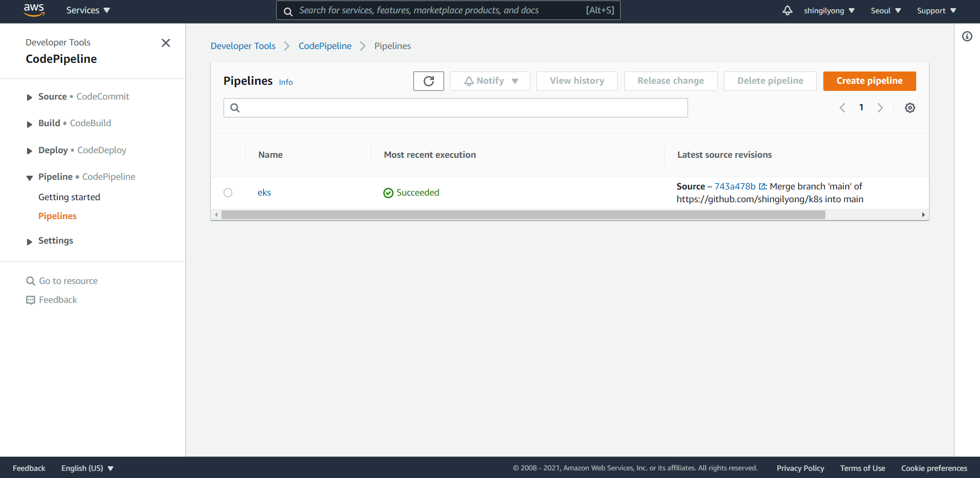Click the page number 1 indicator

point(861,107)
